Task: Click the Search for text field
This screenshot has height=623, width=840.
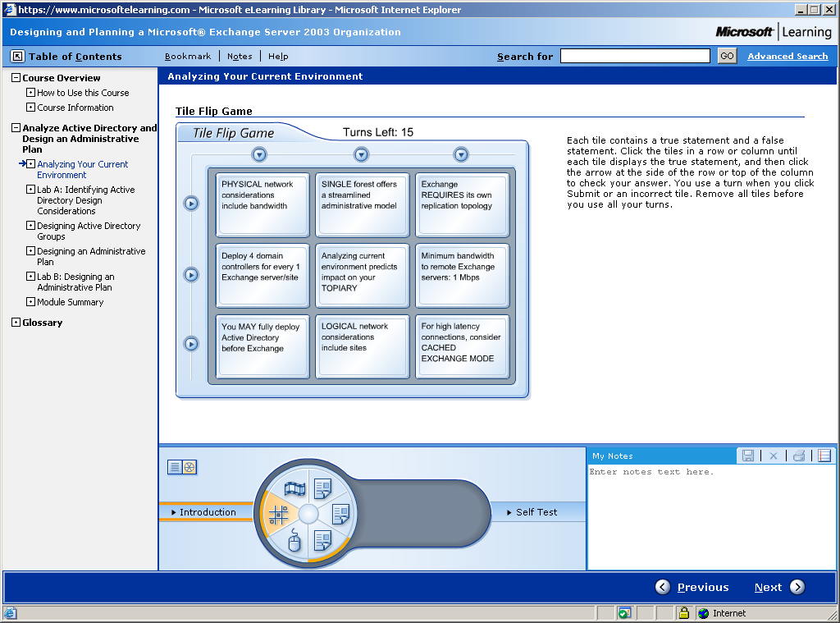Action: tap(635, 57)
